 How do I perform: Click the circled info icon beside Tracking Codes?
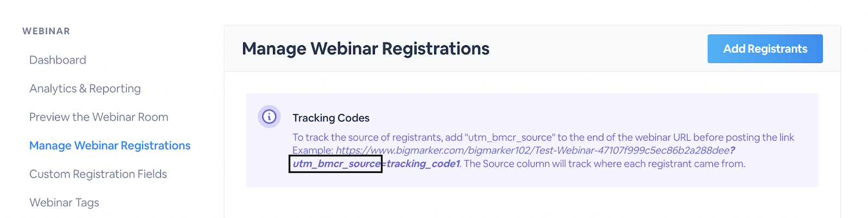pos(269,116)
